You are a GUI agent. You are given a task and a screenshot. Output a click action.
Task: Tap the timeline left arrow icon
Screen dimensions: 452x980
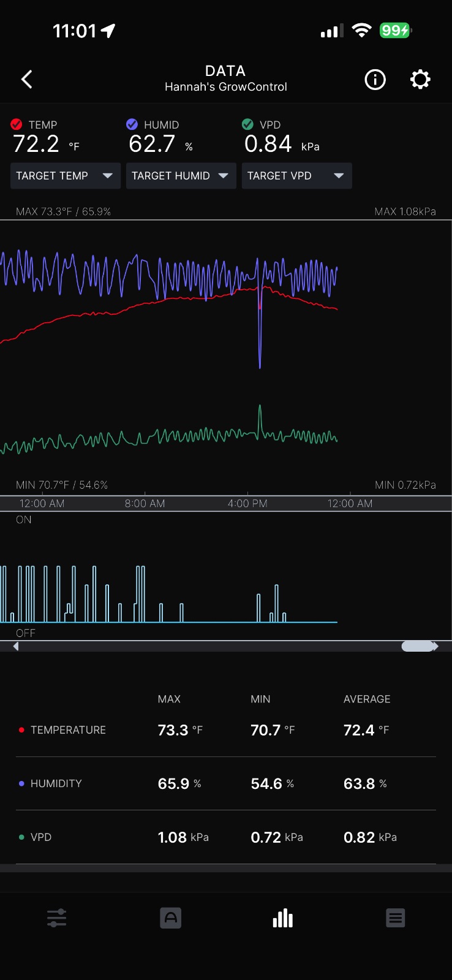coord(16,646)
